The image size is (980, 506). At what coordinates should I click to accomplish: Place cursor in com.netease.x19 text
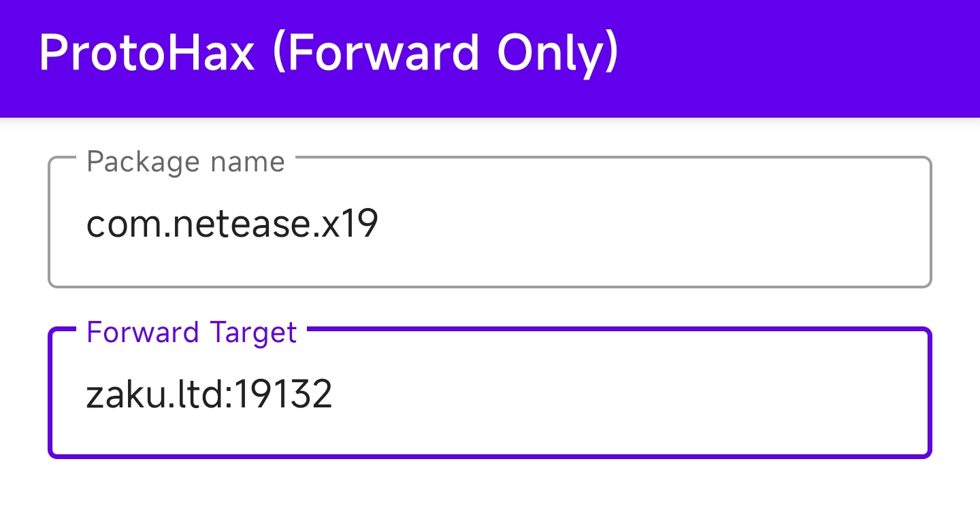coord(232,224)
